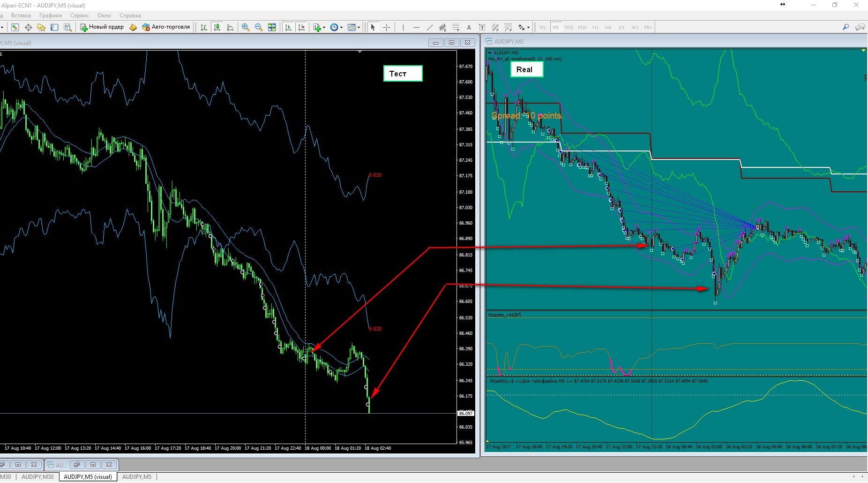
Task: Select the Andrews pitchfork tool
Action: (x=495, y=27)
